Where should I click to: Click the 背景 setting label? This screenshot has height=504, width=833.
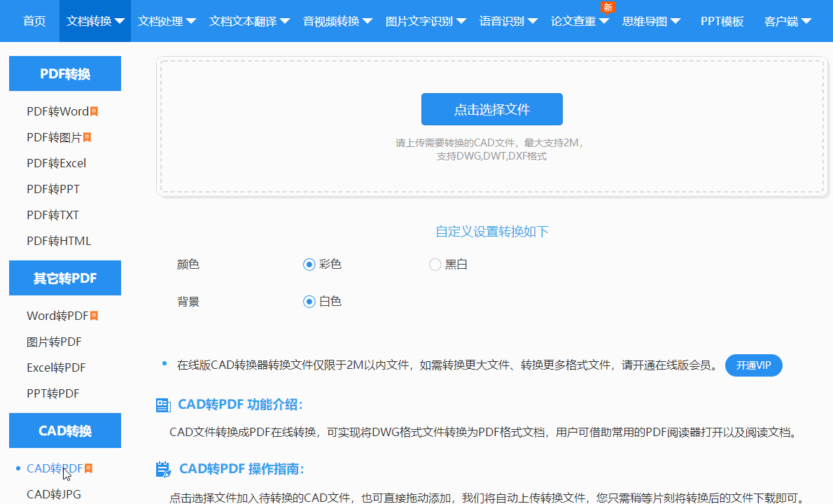coord(188,302)
